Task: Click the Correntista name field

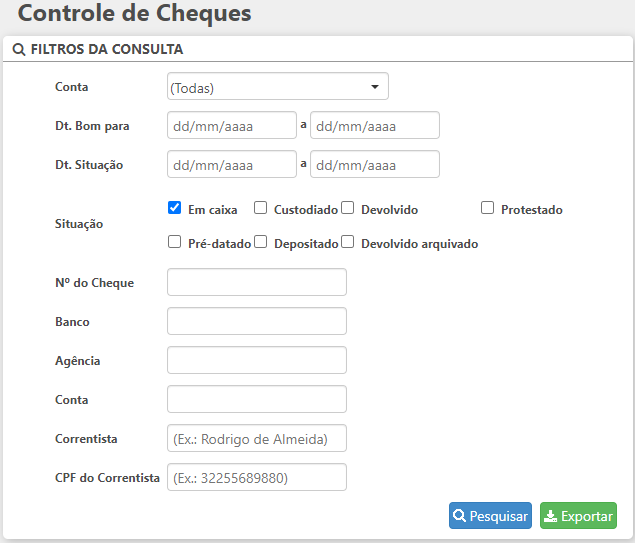Action: pyautogui.click(x=256, y=438)
